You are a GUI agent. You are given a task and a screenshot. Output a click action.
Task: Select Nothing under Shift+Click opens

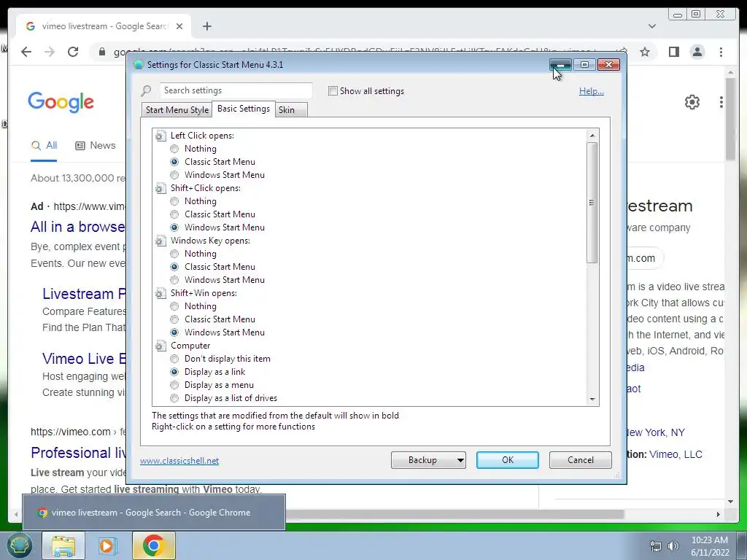tap(174, 201)
